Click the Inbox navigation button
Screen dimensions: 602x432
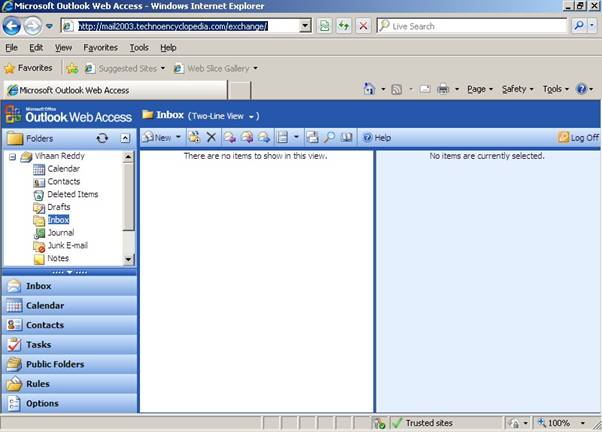(69, 286)
